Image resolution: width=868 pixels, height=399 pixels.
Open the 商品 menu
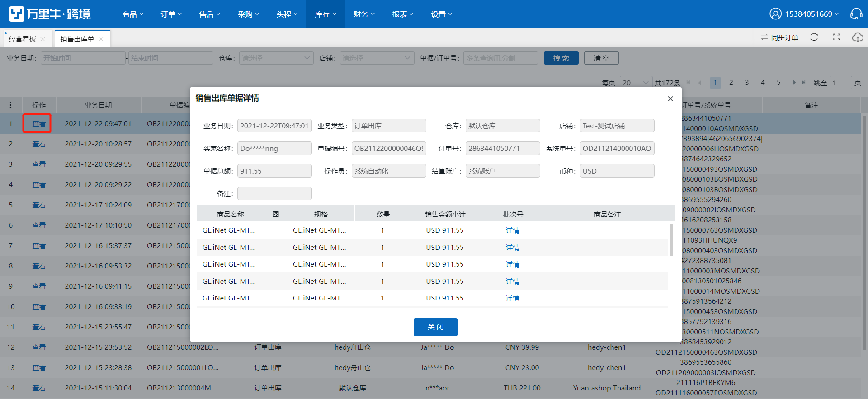click(x=132, y=14)
